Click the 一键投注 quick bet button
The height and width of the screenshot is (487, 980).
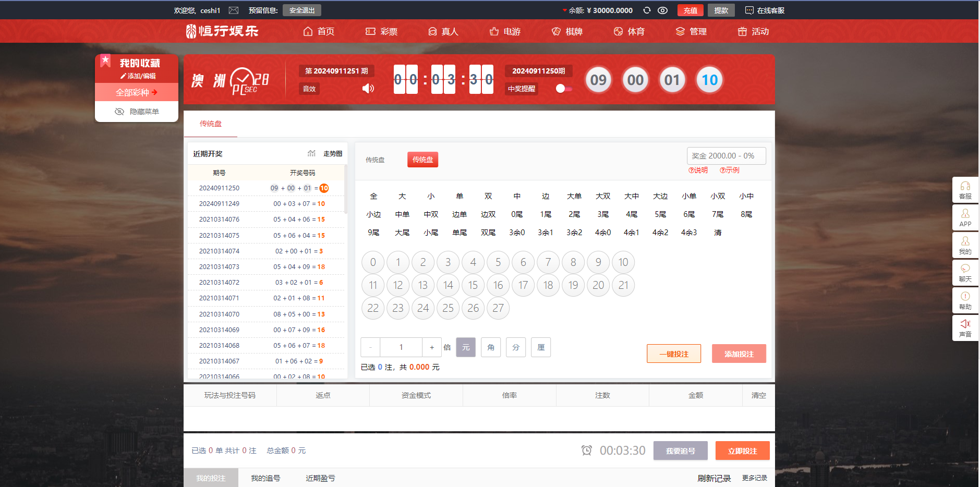pyautogui.click(x=673, y=354)
